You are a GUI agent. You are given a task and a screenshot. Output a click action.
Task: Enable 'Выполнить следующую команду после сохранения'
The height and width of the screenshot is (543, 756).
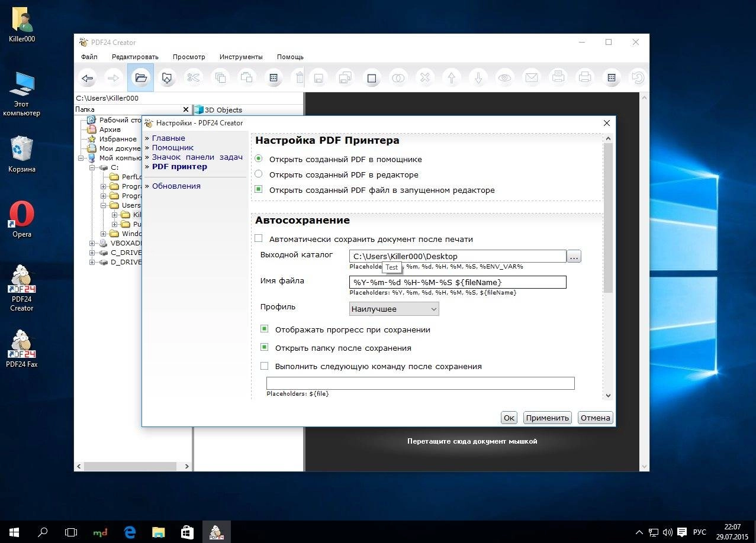point(264,366)
